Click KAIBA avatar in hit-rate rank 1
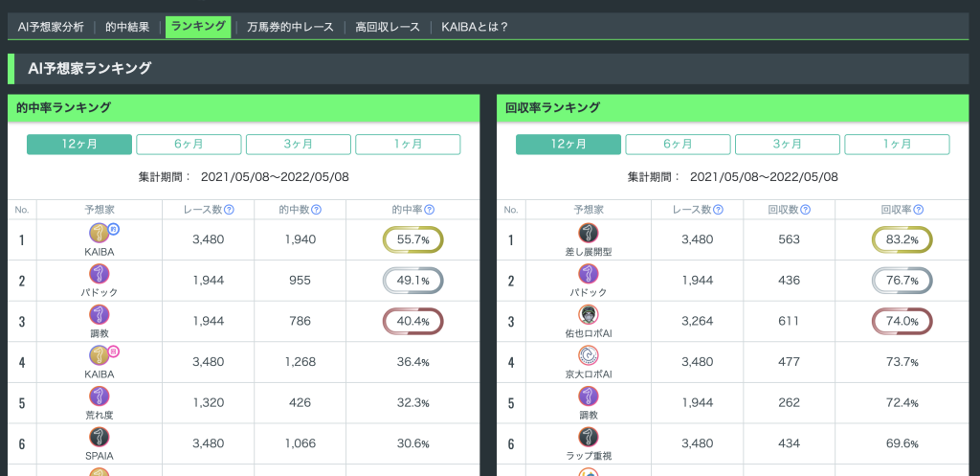Screen dimensions: 980x476 100,234
